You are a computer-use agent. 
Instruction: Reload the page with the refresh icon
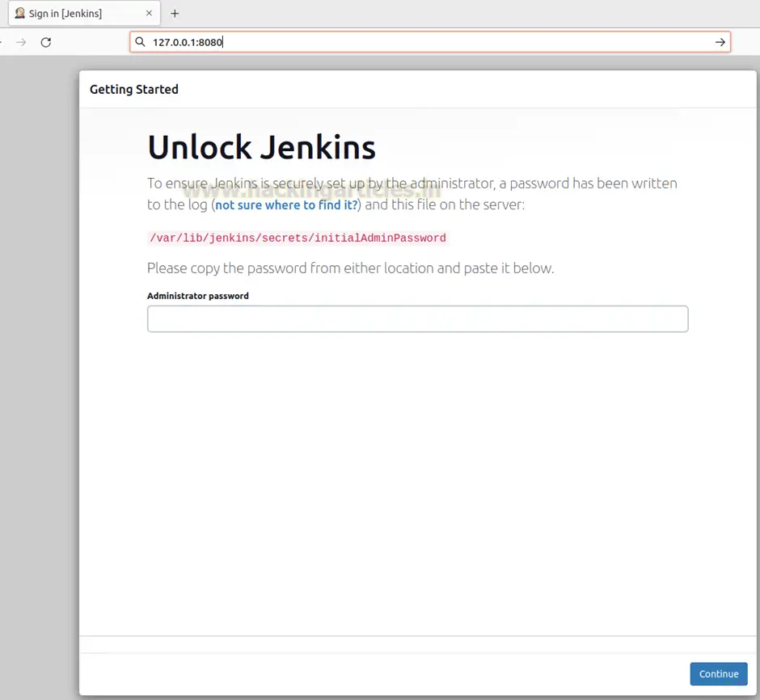coord(46,42)
